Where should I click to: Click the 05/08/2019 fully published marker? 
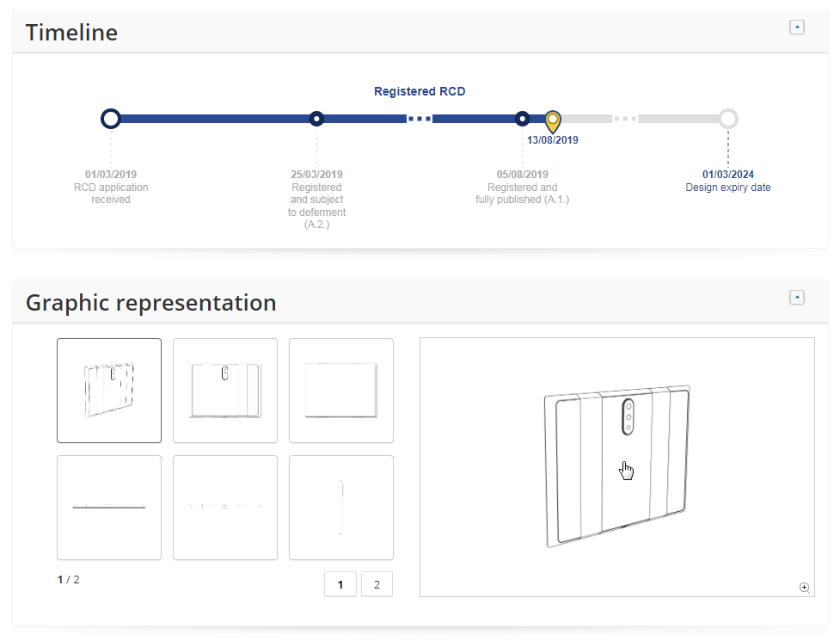(523, 119)
